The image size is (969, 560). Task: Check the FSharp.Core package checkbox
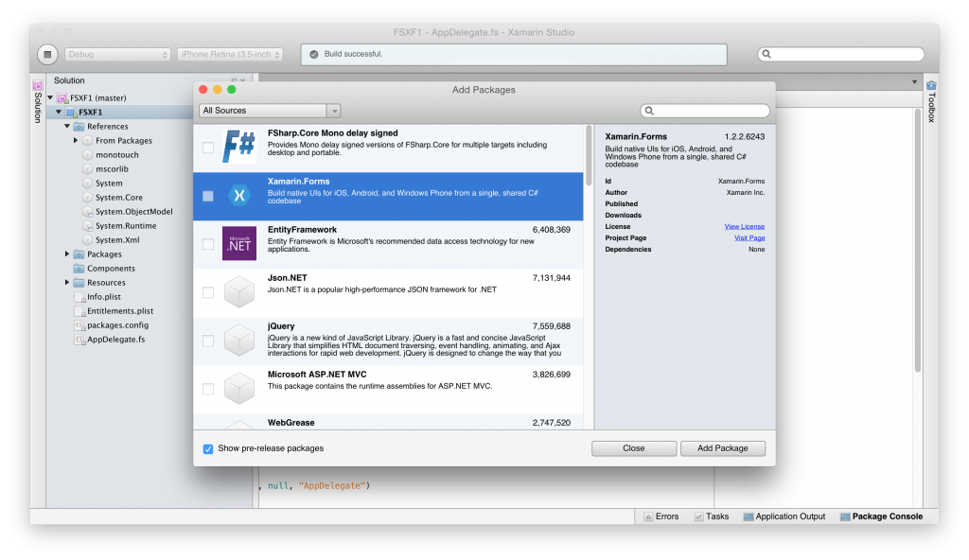[208, 148]
